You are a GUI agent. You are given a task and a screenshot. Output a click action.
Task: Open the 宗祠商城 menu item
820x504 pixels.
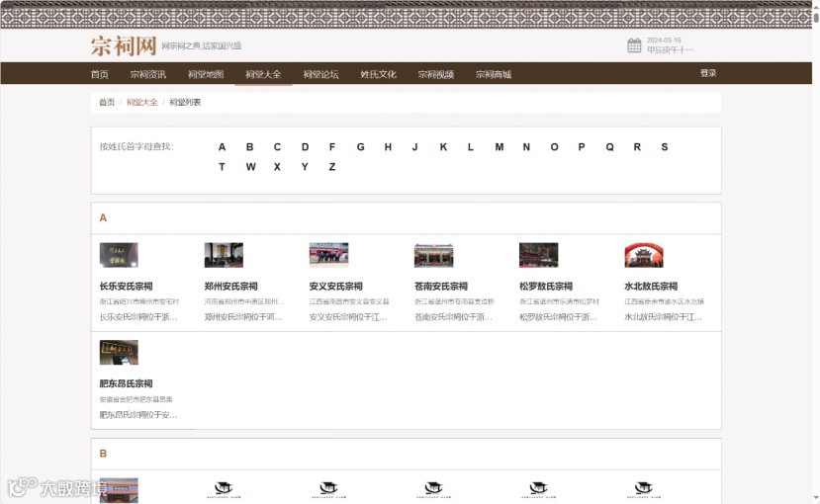click(494, 74)
